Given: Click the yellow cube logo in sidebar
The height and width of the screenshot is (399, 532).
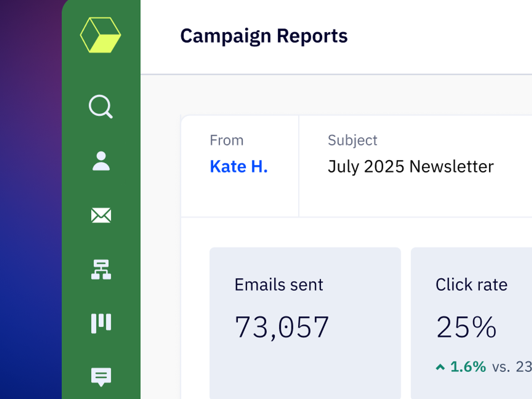Looking at the screenshot, I should click(x=100, y=35).
